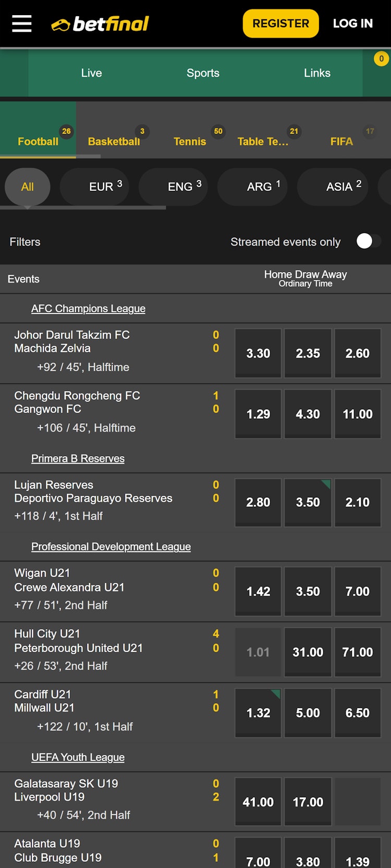
Task: Open Wigan U21 vs Crewe Alexandra U21 match
Action: coord(69,580)
